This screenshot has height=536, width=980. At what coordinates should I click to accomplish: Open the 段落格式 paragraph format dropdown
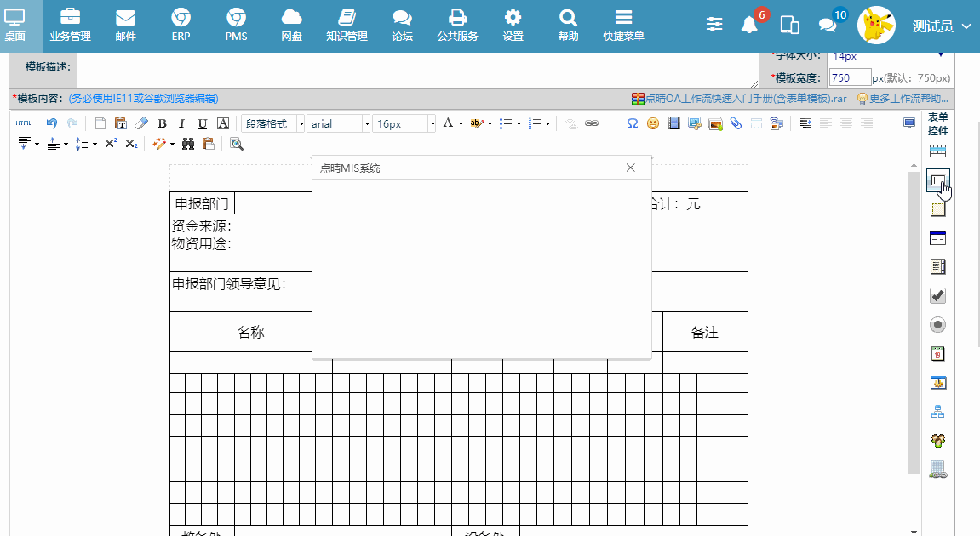pyautogui.click(x=273, y=123)
